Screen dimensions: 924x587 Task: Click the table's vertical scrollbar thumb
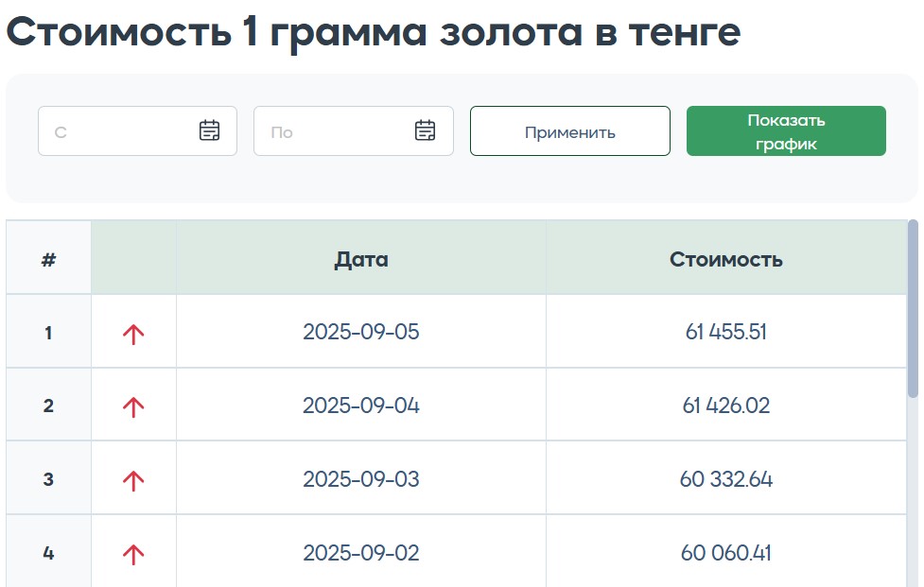913,307
